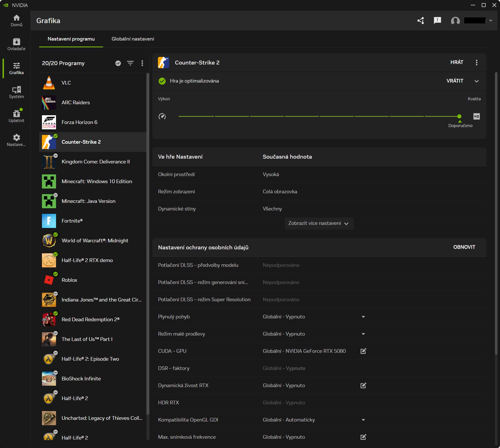This screenshot has width=500, height=448.
Task: Select Minecraft: Java Version program
Action: (x=93, y=201)
